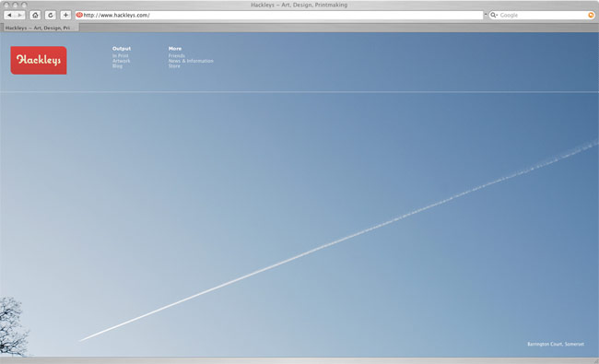
Task: Open the Friends link
Action: (177, 56)
